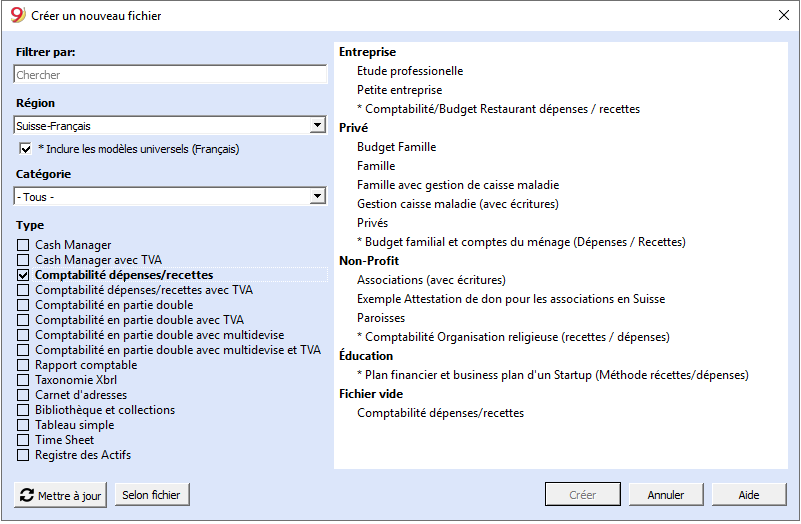The image size is (801, 524).
Task: Click the Mettre à jour refresh button
Action: (x=60, y=495)
